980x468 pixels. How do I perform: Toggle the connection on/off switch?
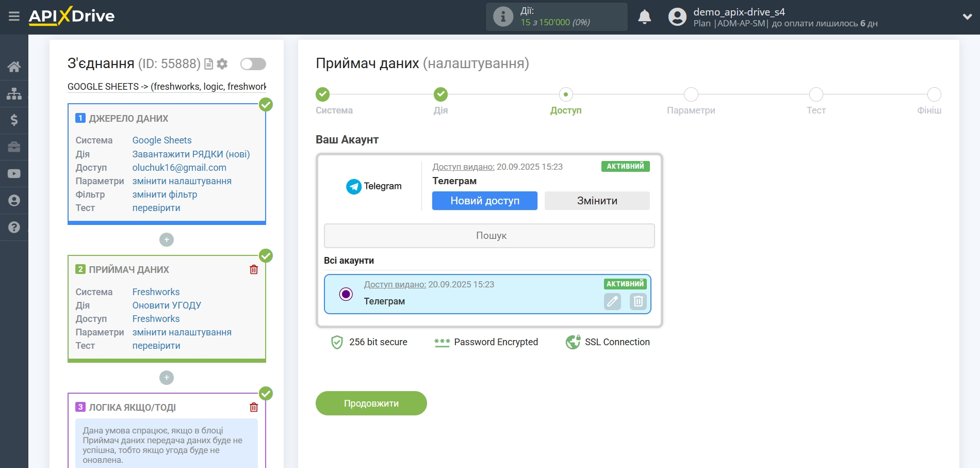(253, 64)
